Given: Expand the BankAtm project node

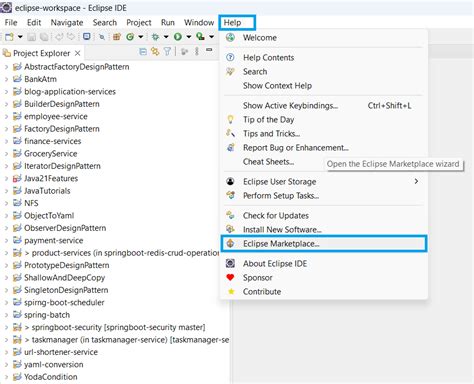Looking at the screenshot, I should pyautogui.click(x=6, y=79).
